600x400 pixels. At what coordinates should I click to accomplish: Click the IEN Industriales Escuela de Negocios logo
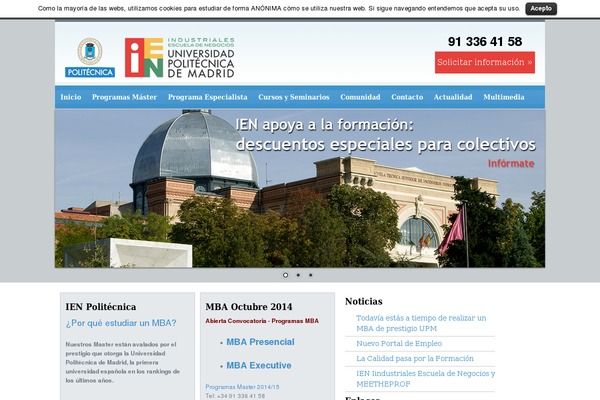[179, 57]
